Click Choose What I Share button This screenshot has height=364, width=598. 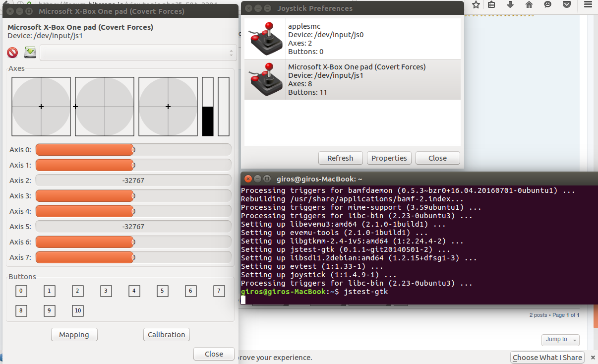tap(547, 358)
